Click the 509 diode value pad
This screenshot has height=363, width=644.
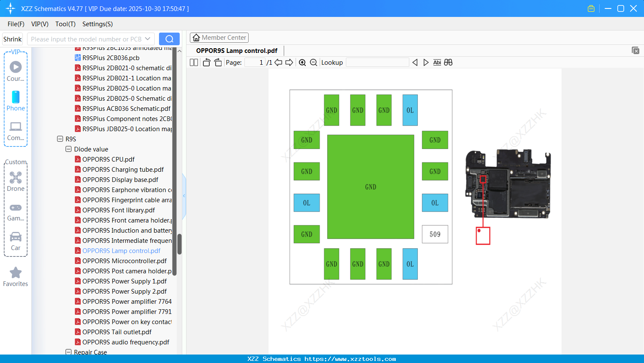click(435, 234)
